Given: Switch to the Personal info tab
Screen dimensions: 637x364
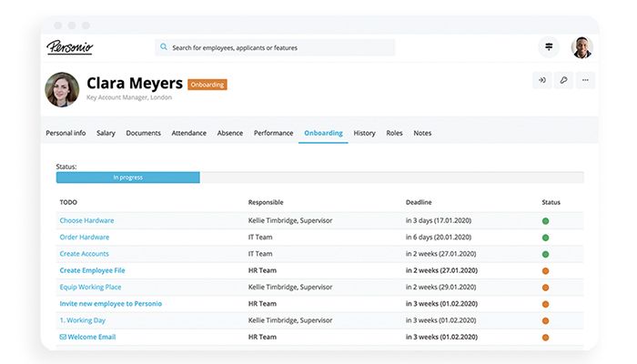Looking at the screenshot, I should pyautogui.click(x=66, y=133).
